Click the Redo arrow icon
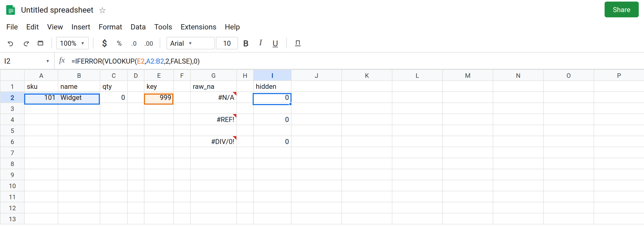The image size is (644, 226). pos(26,43)
